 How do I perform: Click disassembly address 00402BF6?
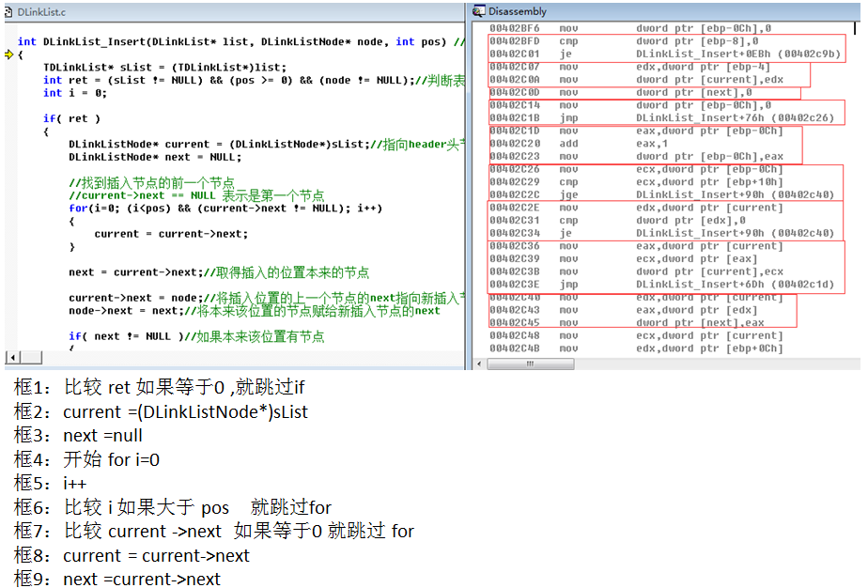coord(514,28)
